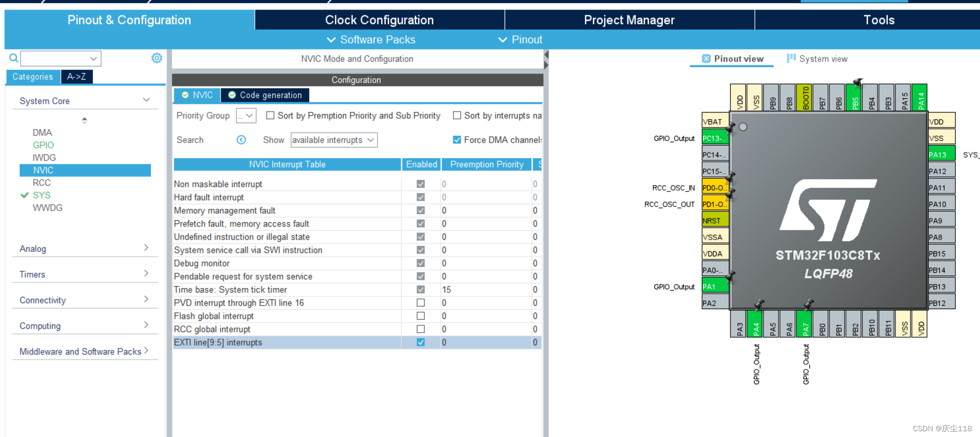
Task: Open the Software Packs menu
Action: coord(371,40)
